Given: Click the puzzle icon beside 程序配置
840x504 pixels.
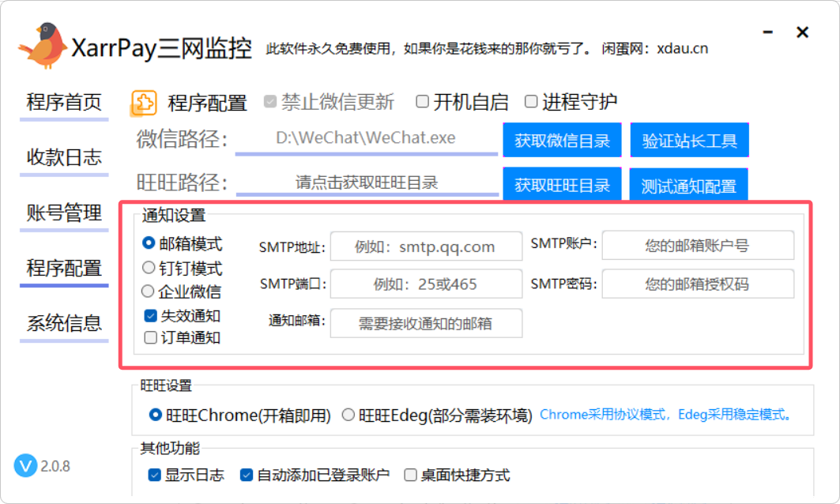Looking at the screenshot, I should click(143, 103).
